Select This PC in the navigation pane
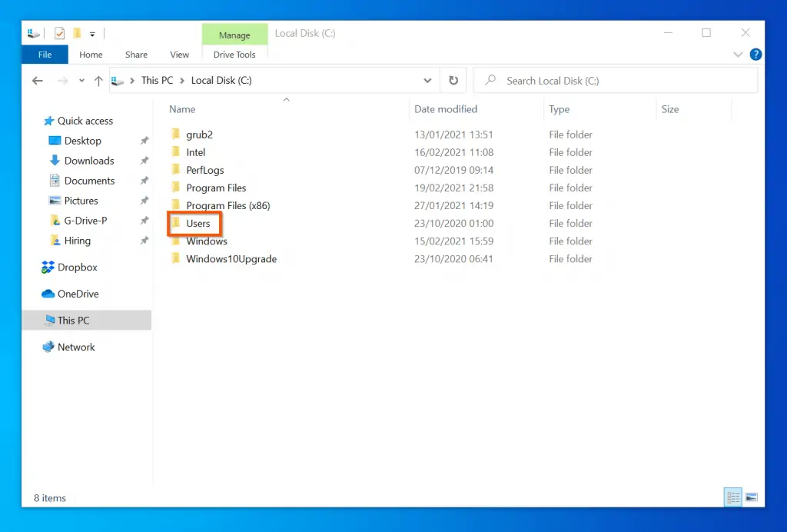Viewport: 787px width, 532px height. coord(86,321)
